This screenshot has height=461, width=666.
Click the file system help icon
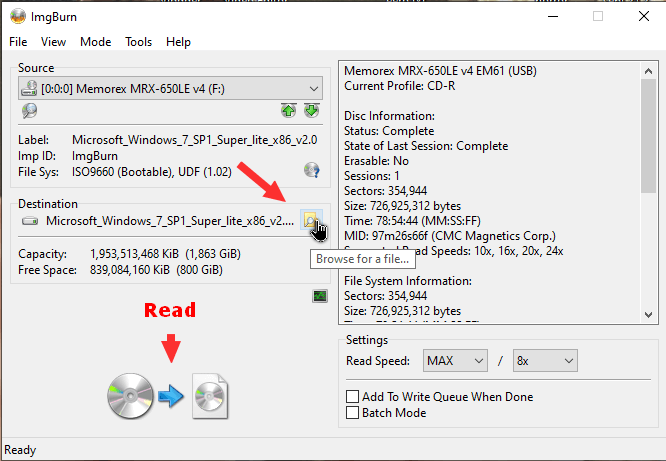312,170
